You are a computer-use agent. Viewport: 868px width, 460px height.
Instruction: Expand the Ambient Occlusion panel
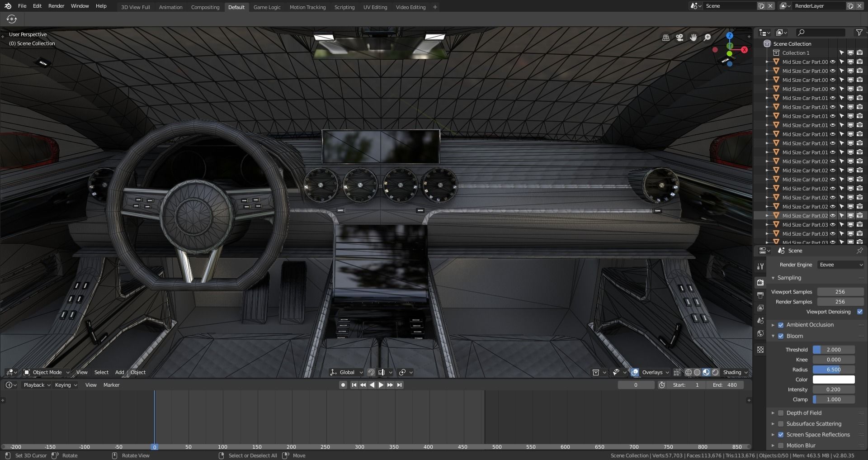[773, 325]
